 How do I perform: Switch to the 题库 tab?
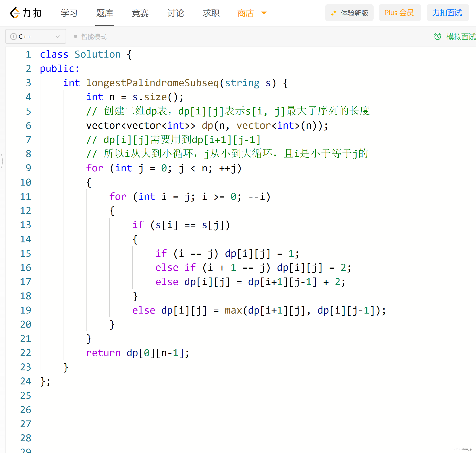(105, 13)
